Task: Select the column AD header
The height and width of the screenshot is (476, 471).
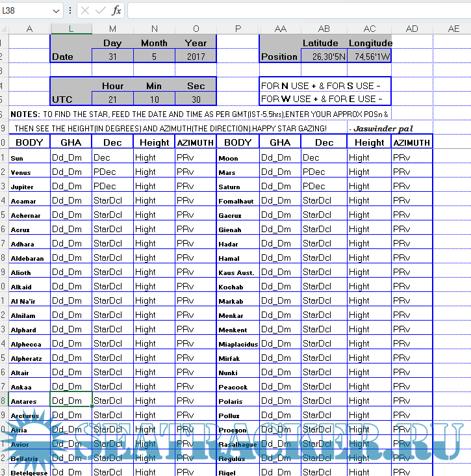Action: click(x=412, y=29)
